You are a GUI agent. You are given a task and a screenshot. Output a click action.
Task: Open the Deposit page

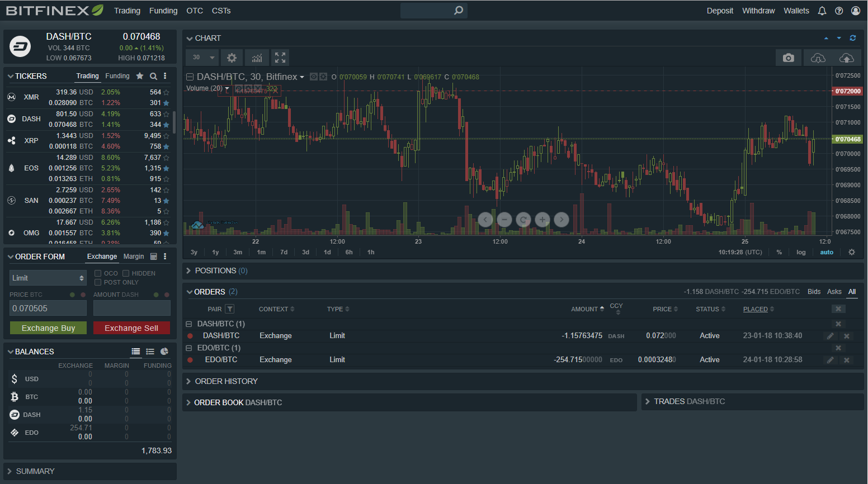[x=720, y=11]
